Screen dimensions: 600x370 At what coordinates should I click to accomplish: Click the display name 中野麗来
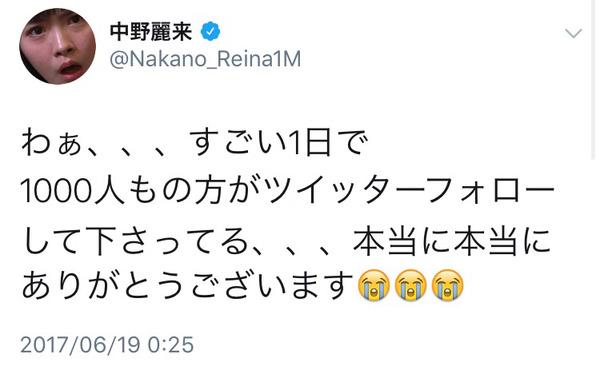[x=151, y=31]
